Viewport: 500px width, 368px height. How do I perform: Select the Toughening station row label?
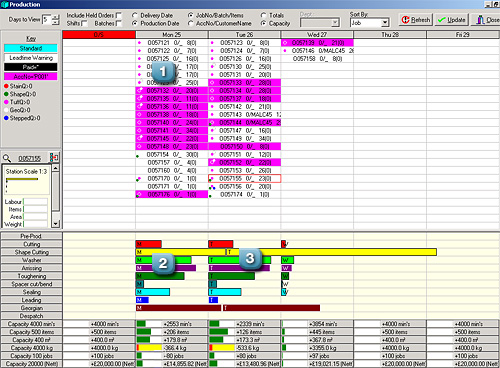tap(32, 276)
